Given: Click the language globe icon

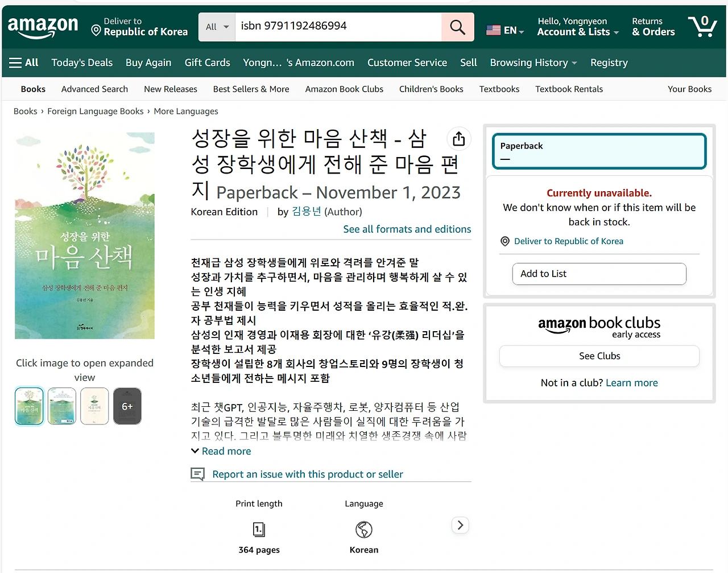Looking at the screenshot, I should pos(363,529).
